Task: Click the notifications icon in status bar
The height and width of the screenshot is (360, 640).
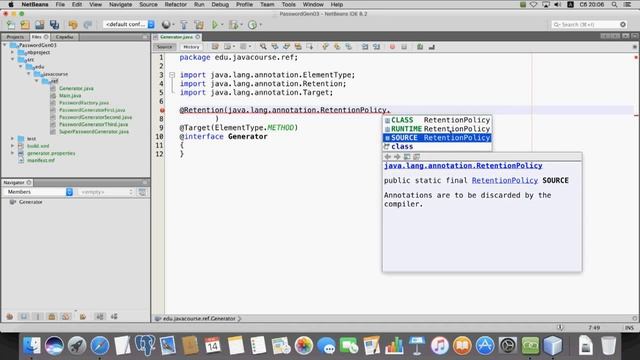Action: pyautogui.click(x=560, y=327)
